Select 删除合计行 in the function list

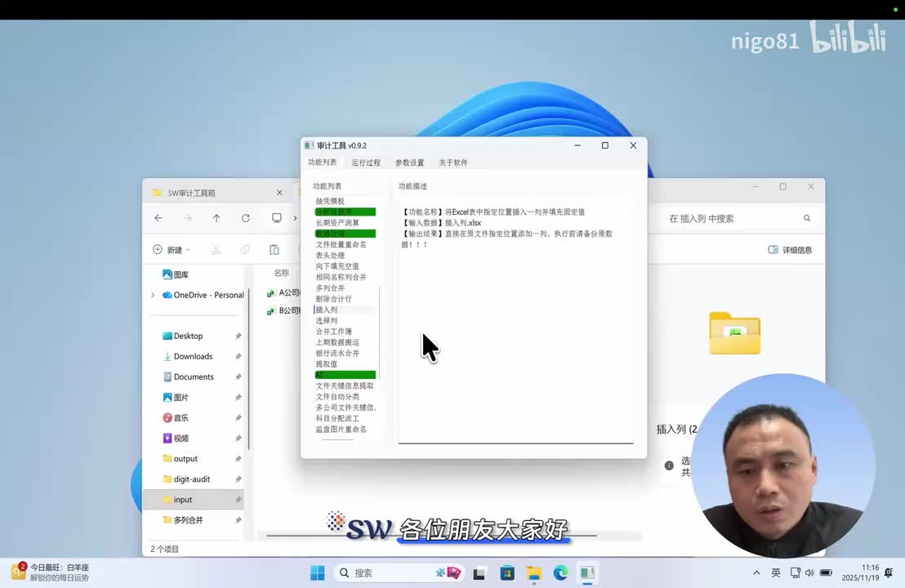[333, 299]
